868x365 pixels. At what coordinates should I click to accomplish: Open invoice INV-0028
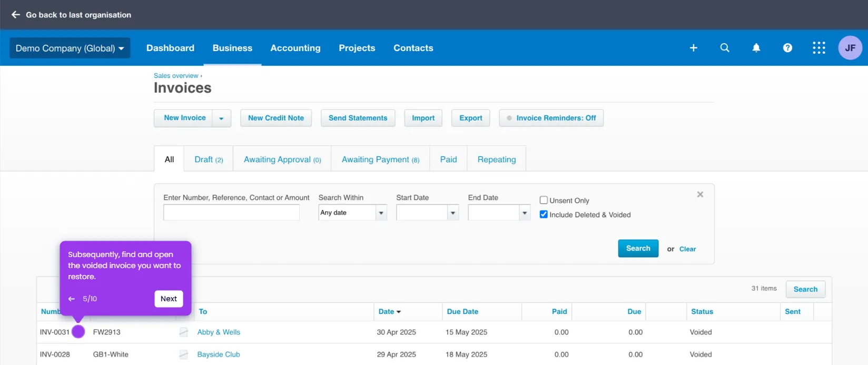[55, 354]
